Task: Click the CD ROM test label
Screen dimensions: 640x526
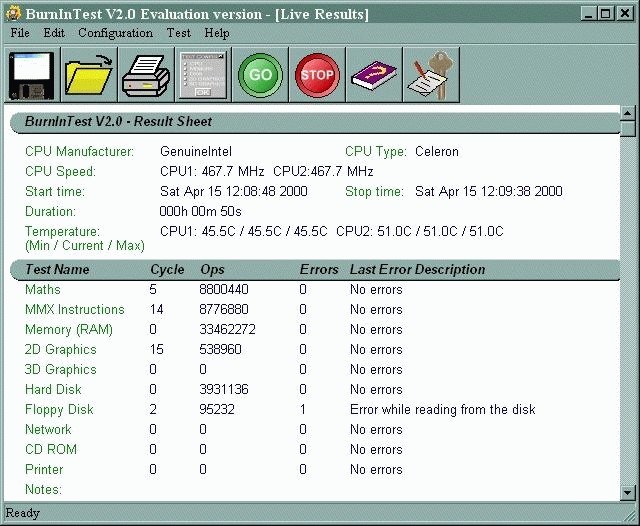Action: (51, 449)
